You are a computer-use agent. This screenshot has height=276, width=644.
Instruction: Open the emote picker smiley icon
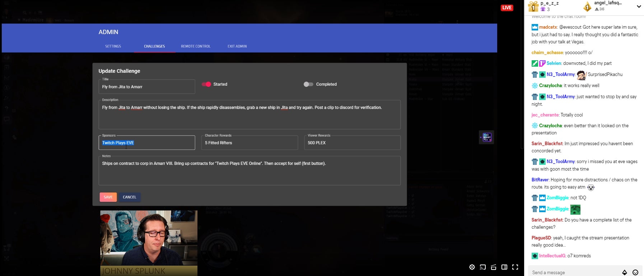(635, 272)
